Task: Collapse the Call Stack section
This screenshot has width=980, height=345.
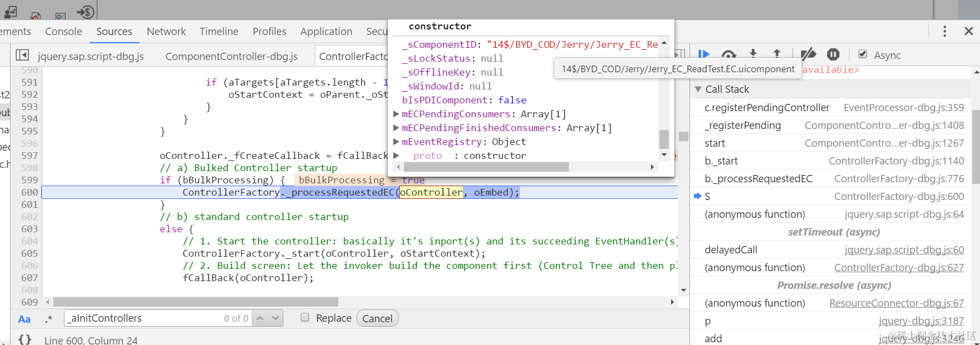Action: [x=698, y=89]
